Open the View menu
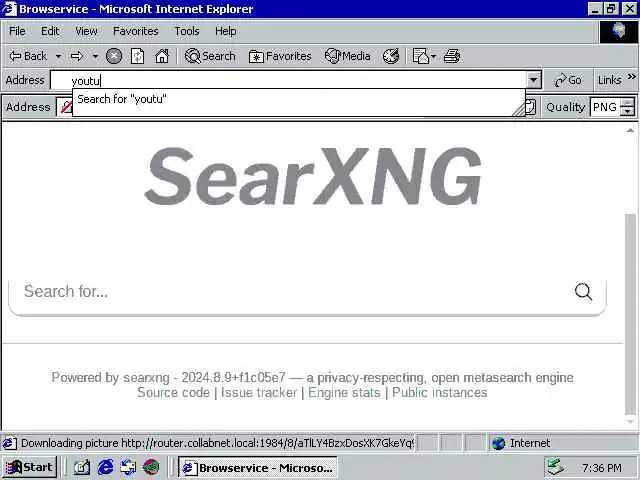 click(x=86, y=31)
